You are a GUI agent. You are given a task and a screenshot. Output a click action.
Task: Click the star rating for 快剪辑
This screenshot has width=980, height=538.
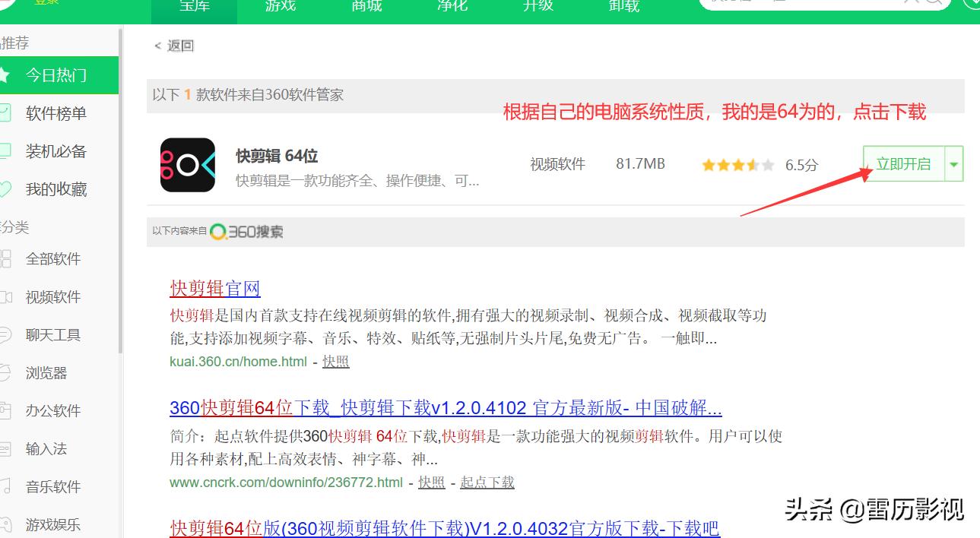pos(738,165)
